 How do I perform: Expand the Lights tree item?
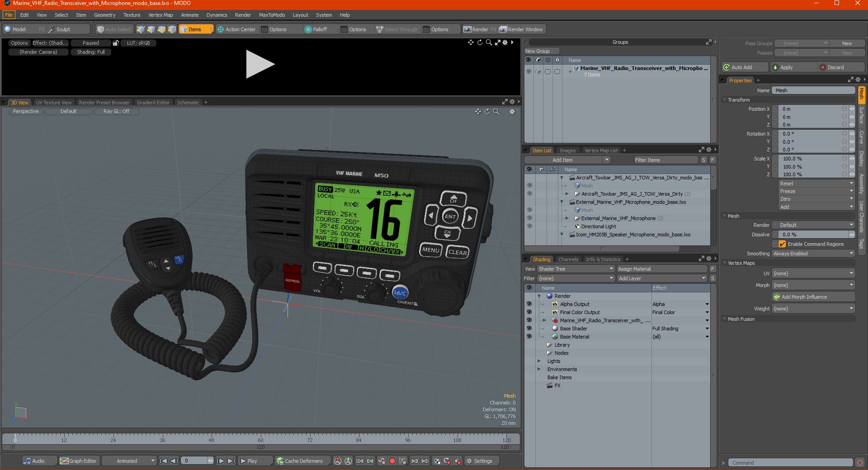pyautogui.click(x=539, y=361)
